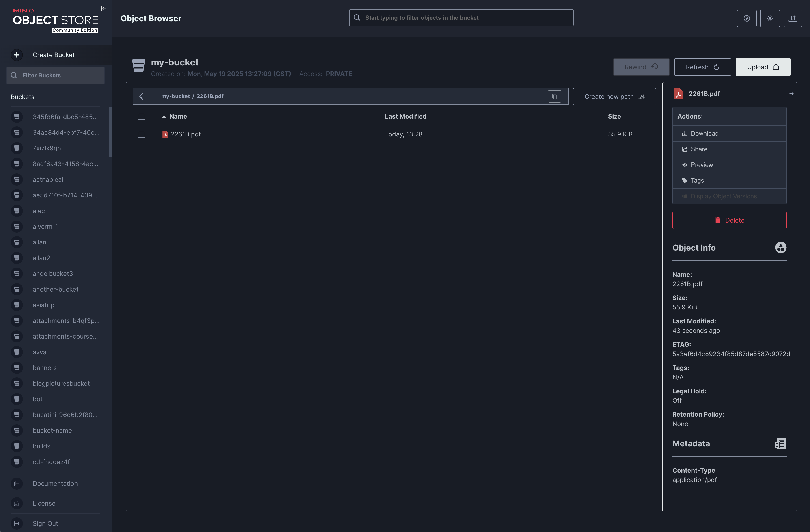The height and width of the screenshot is (532, 810).
Task: Click the Upload button
Action: 763,67
